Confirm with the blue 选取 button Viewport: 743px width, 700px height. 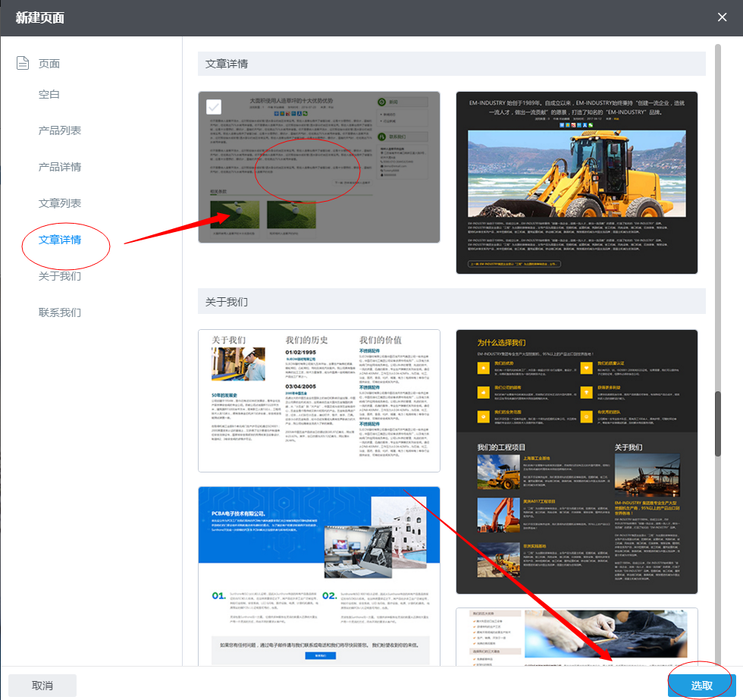click(701, 686)
